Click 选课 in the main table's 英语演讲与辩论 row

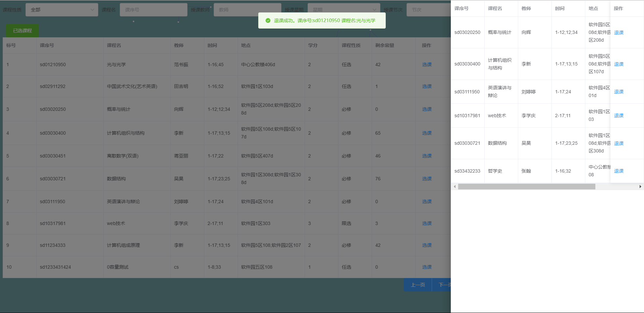(x=427, y=202)
